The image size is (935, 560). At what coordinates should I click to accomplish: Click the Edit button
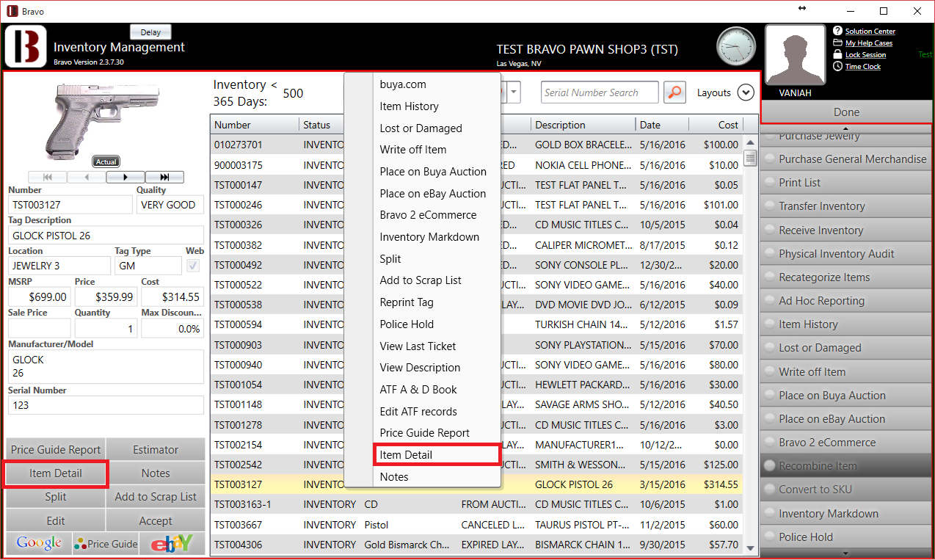[56, 521]
